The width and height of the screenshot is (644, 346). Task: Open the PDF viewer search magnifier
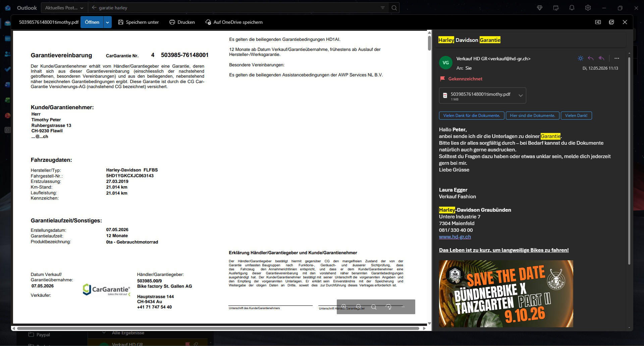coord(374,307)
